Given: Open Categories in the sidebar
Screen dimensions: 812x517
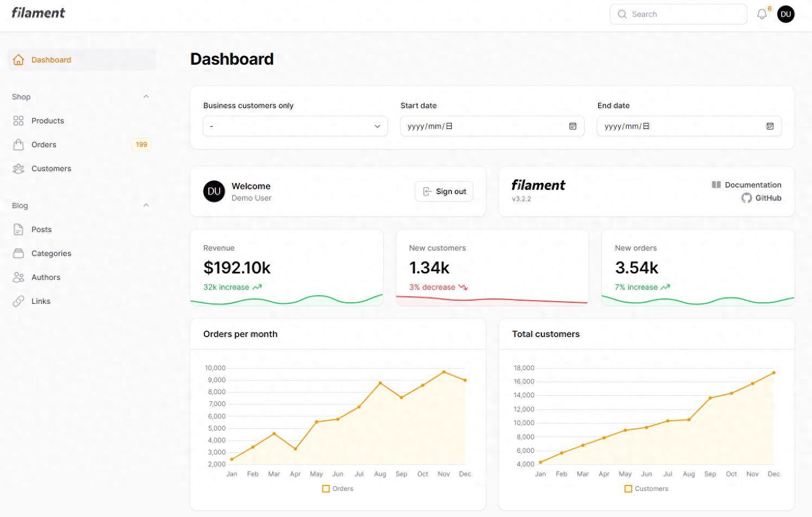Looking at the screenshot, I should click(51, 253).
